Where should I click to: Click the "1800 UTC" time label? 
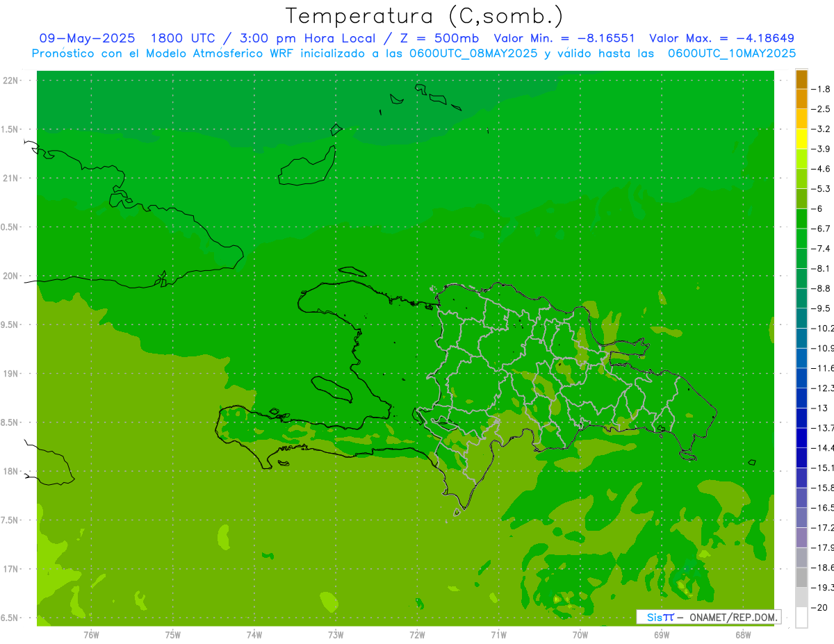tap(183, 38)
